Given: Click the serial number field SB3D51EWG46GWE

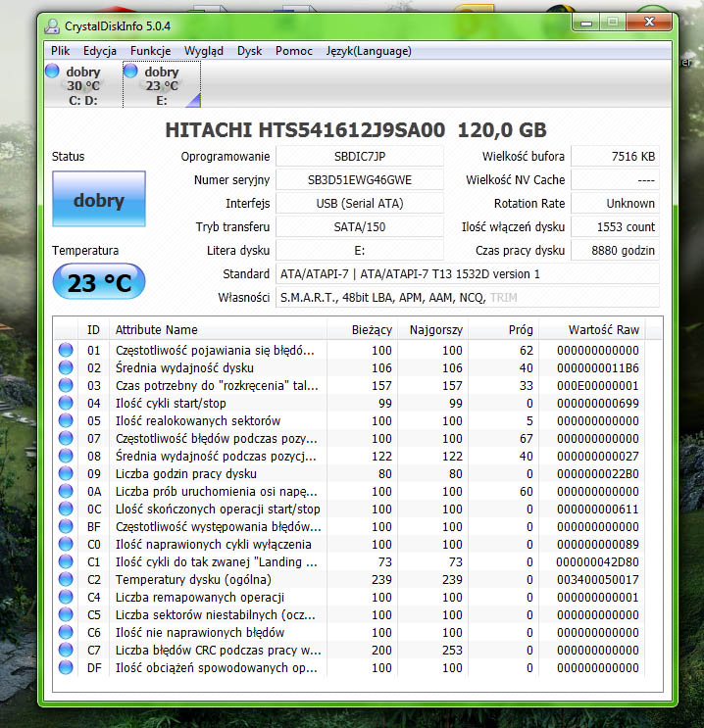Looking at the screenshot, I should [x=360, y=180].
